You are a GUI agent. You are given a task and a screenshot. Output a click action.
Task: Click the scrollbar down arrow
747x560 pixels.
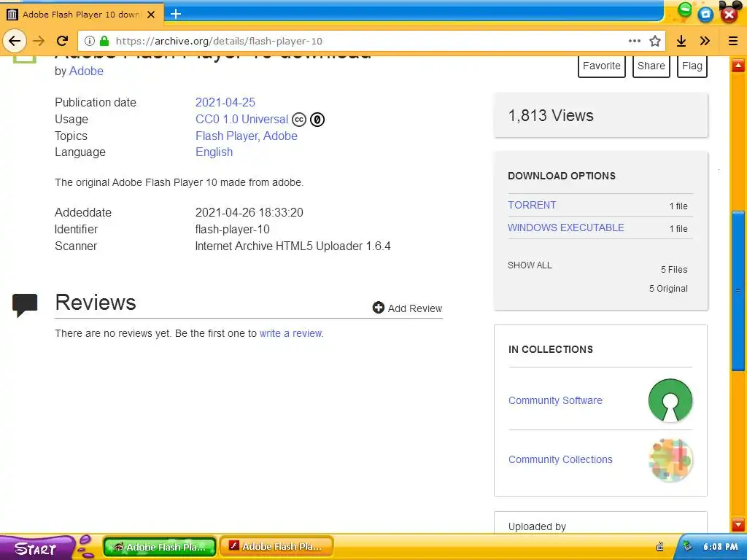point(738,525)
